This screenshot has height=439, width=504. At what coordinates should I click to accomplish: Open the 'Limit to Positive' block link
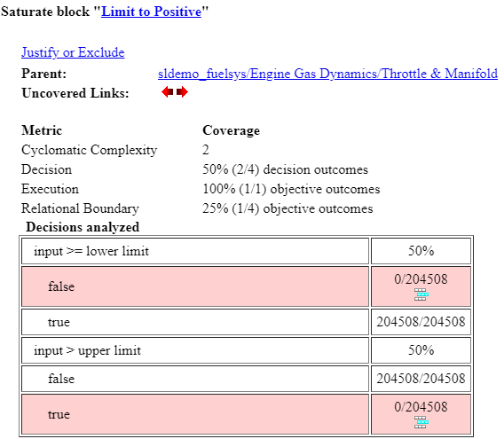pos(152,12)
